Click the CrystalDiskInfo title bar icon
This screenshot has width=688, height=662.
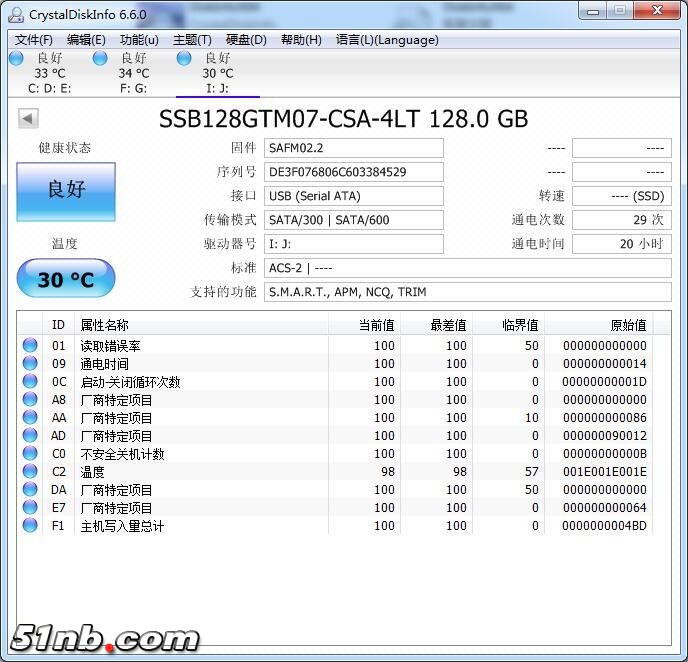coord(16,14)
